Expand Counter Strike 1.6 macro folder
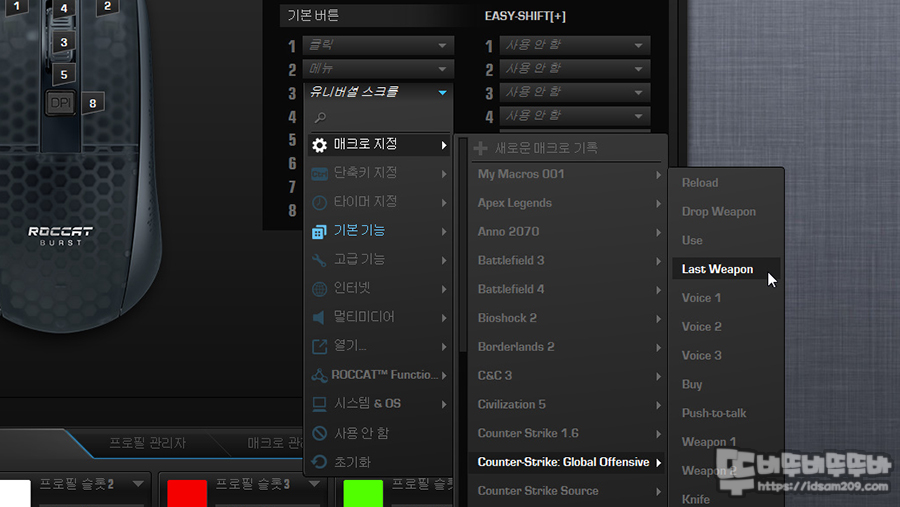The image size is (900, 507). point(568,433)
